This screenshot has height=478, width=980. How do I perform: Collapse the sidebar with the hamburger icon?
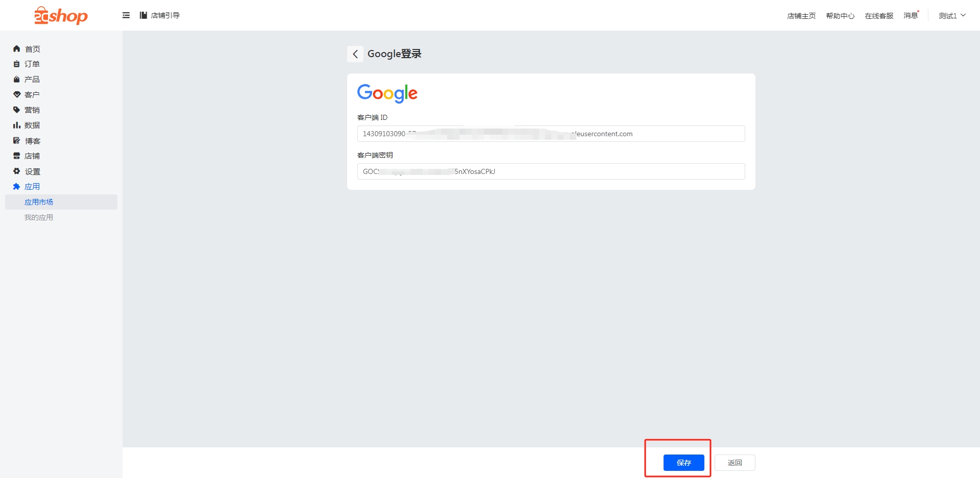(x=126, y=15)
